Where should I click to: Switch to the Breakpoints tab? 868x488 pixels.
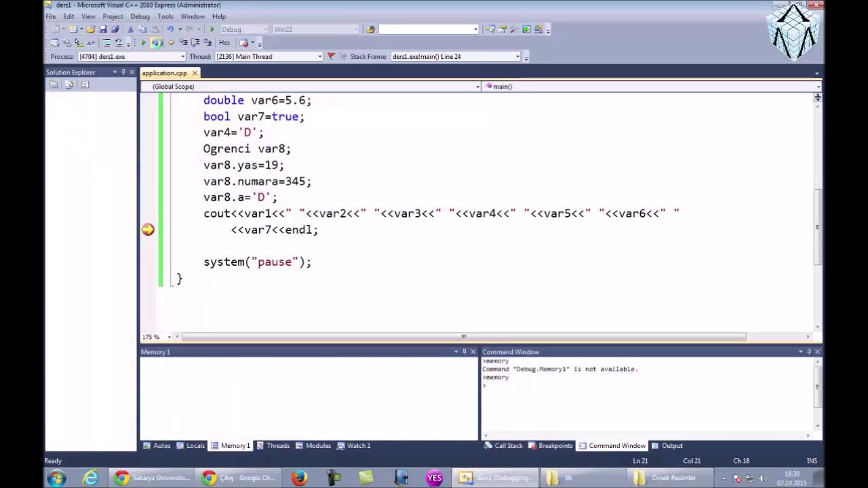(x=551, y=446)
